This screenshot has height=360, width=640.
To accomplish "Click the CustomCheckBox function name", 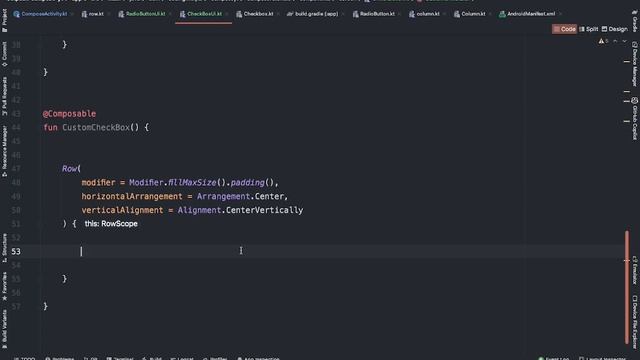I will coord(96,127).
